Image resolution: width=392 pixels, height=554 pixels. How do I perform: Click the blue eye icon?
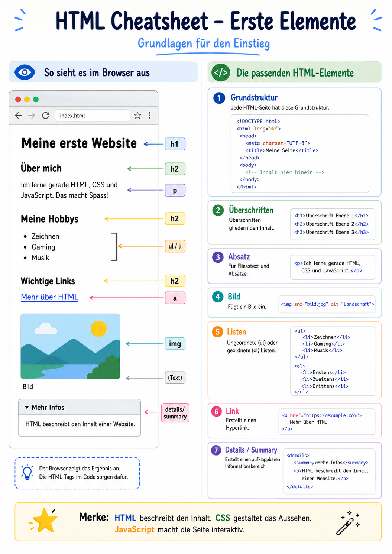click(x=25, y=72)
